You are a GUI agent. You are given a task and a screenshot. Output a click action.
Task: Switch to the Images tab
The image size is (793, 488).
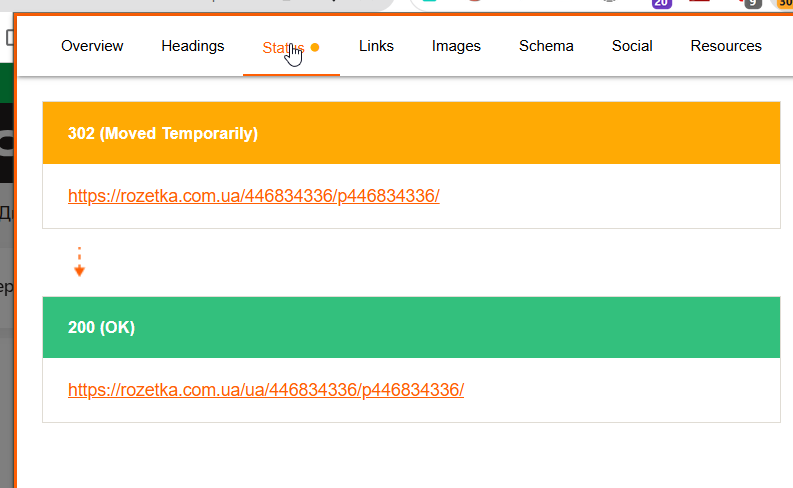(456, 46)
